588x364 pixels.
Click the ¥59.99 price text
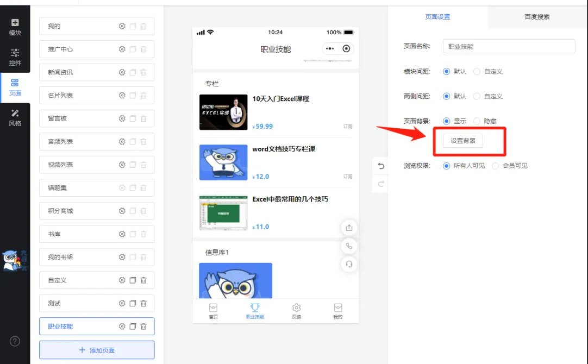[262, 127]
